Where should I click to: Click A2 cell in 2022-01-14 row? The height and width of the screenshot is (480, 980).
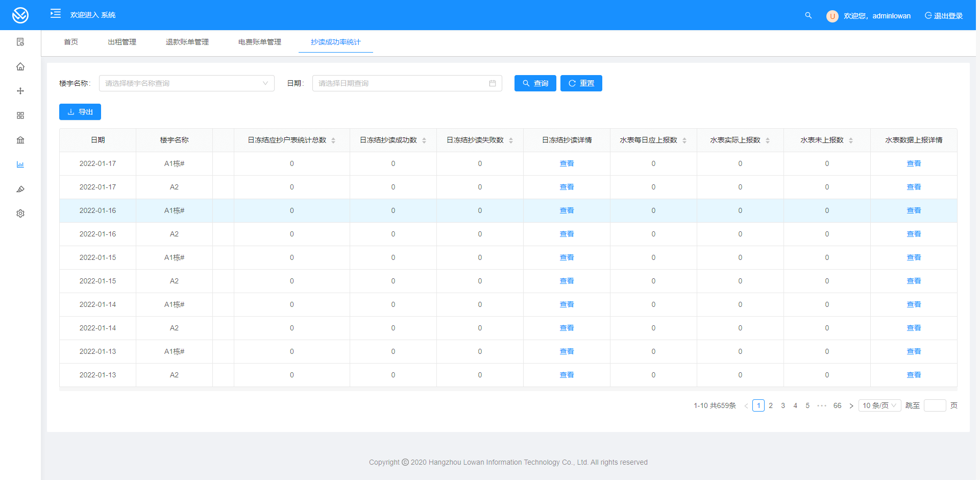174,328
